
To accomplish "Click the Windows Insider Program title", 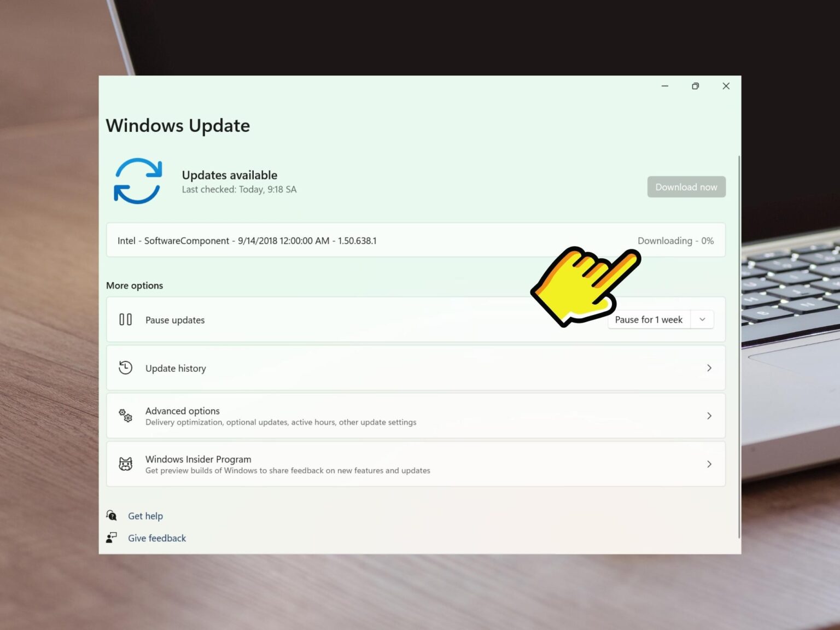I will click(x=199, y=459).
